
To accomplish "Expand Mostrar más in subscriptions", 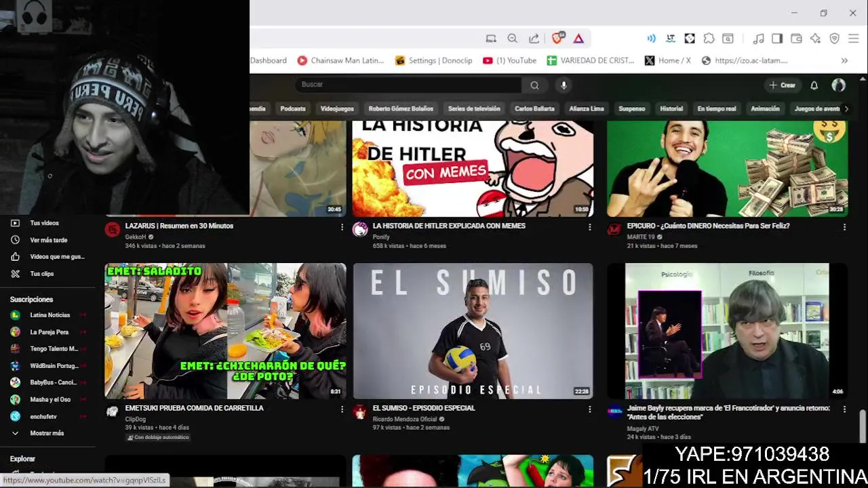I will (x=46, y=433).
